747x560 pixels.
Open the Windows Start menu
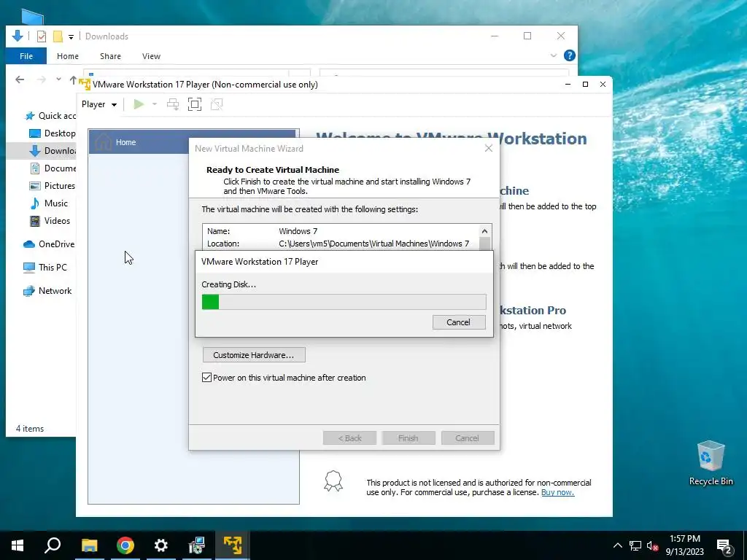[x=18, y=545]
